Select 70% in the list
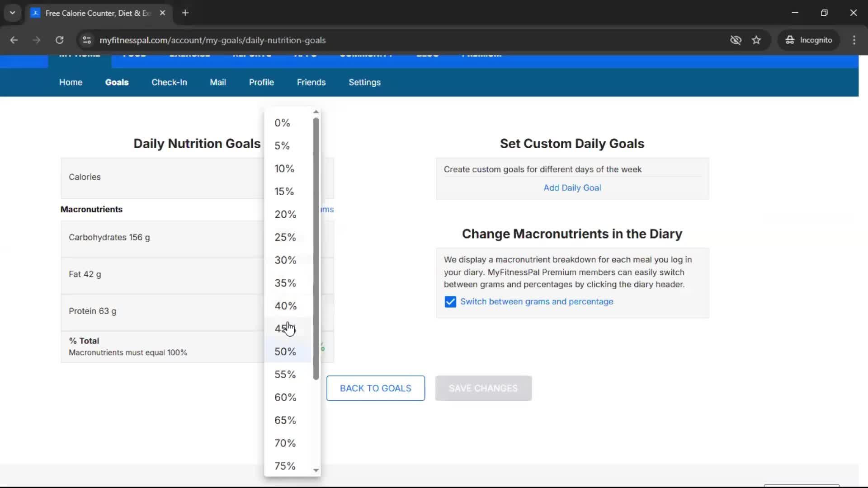 288,443
